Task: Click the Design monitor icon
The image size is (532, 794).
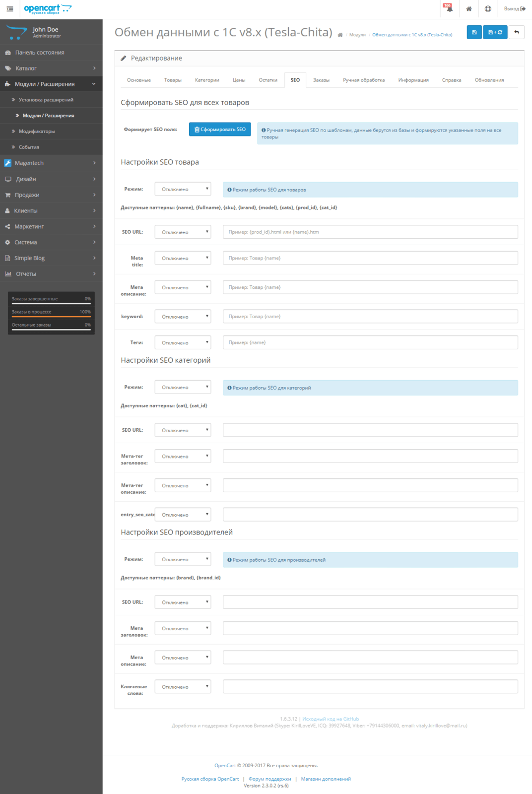Action: (x=8, y=179)
